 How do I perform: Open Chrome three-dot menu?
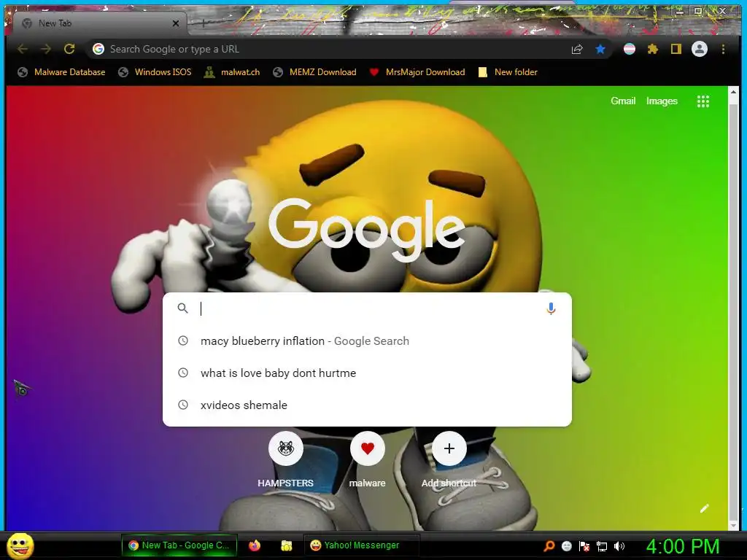(x=723, y=49)
